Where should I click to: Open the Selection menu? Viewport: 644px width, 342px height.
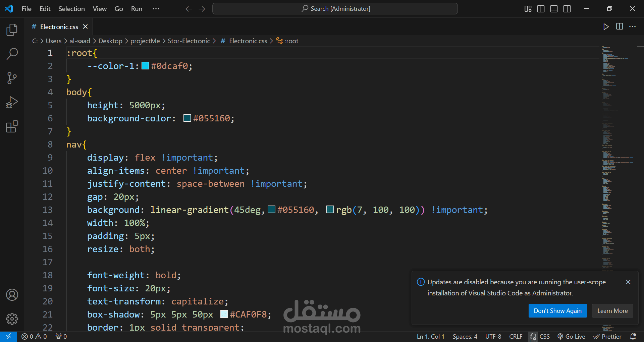[x=71, y=9]
